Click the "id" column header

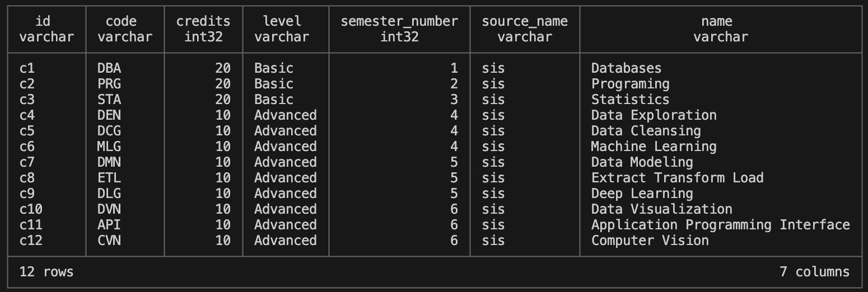[x=43, y=21]
